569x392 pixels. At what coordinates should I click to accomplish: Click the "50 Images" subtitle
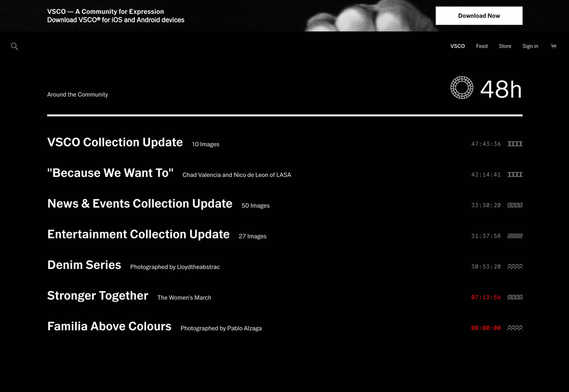[255, 206]
